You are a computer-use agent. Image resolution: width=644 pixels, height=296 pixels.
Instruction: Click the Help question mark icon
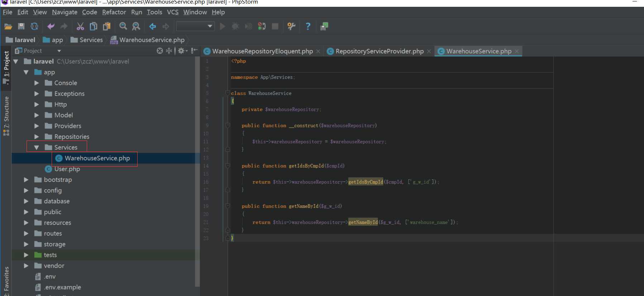coord(308,26)
